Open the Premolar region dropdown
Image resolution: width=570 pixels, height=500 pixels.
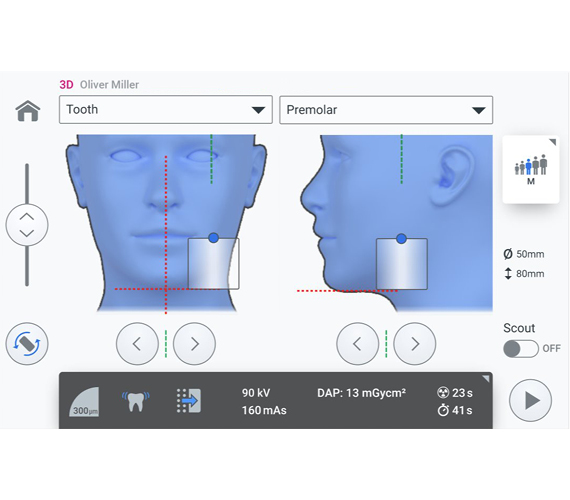click(x=386, y=110)
